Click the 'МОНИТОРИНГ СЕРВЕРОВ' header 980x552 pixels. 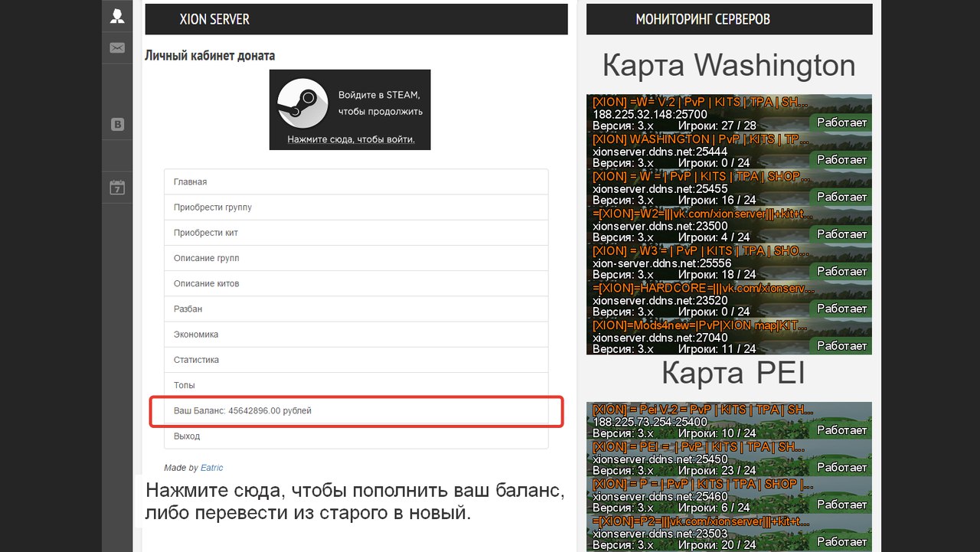[x=703, y=19]
